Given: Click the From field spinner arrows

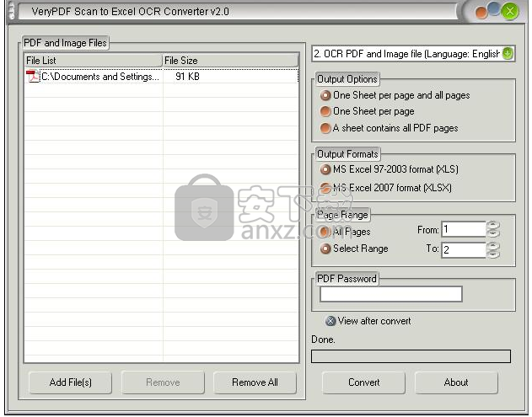Looking at the screenshot, I should click(493, 229).
